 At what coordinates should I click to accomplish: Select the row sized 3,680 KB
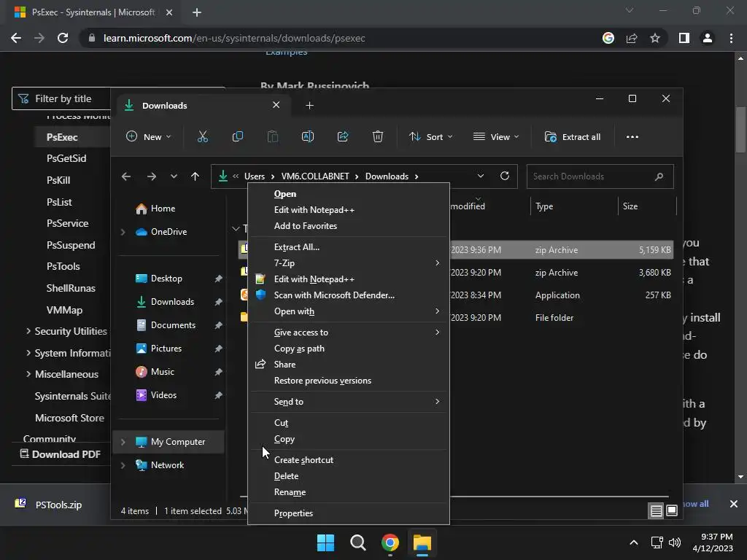[x=455, y=273]
